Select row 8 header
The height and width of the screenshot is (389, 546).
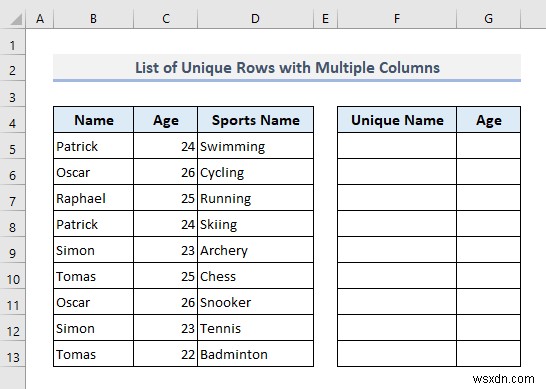coord(13,224)
